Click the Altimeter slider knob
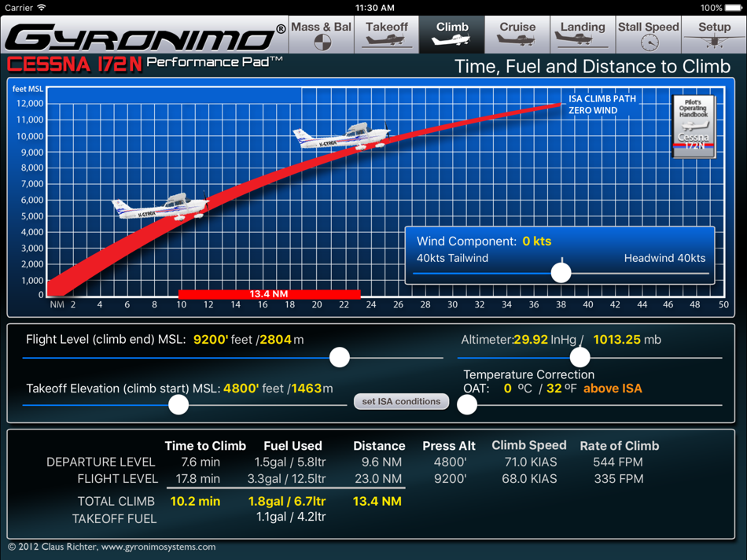This screenshot has width=747, height=560. (x=580, y=357)
